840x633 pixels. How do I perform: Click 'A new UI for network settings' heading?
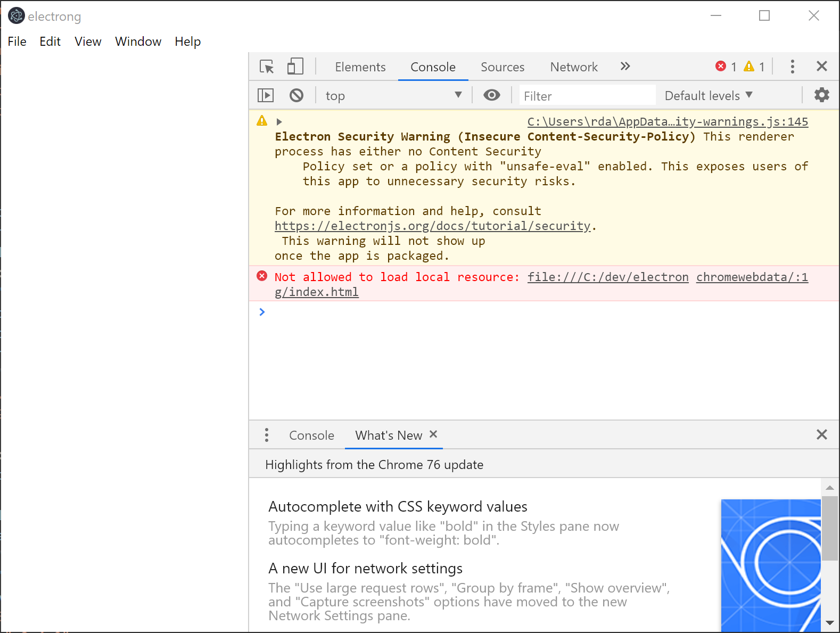click(x=365, y=568)
